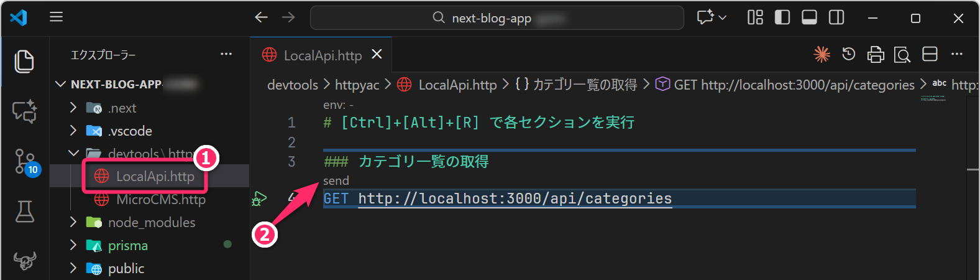The width and height of the screenshot is (980, 280).
Task: Open the Chat view in activity bar
Action: [x=24, y=112]
